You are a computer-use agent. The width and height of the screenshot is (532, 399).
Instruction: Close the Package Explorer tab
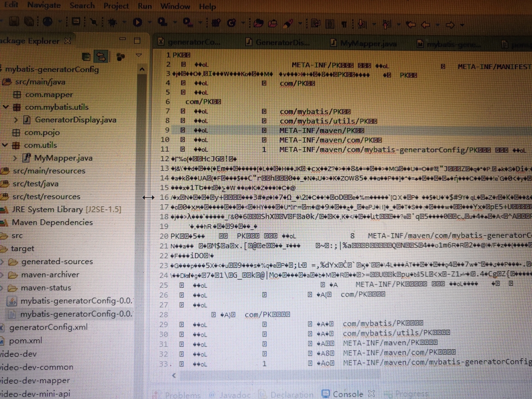click(x=68, y=41)
